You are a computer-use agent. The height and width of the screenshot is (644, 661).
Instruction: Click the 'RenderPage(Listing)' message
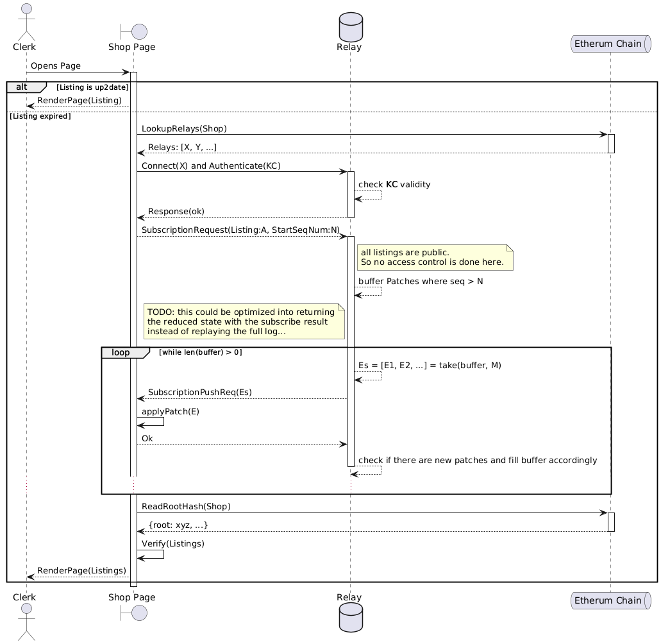pos(79,100)
